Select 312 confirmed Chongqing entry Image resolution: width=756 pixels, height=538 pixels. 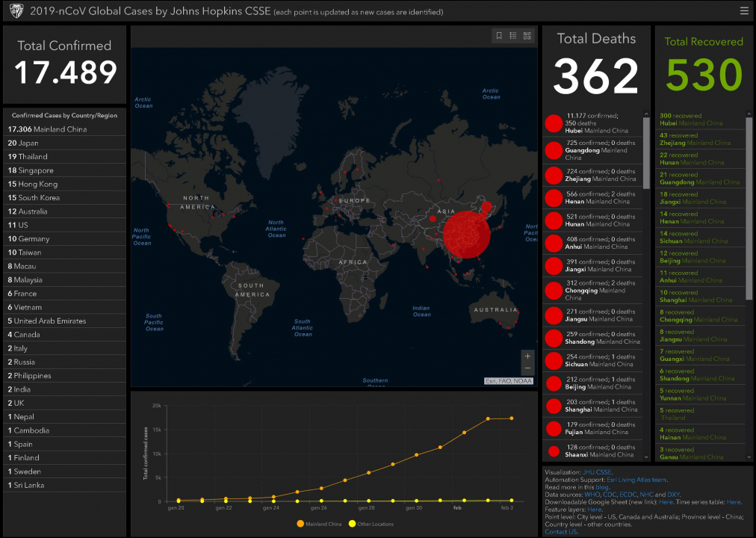(x=593, y=290)
